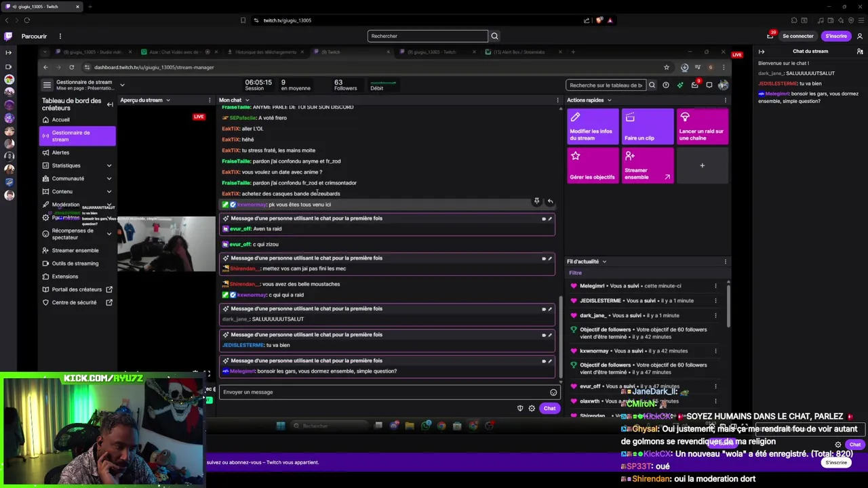Open the chat shield moderation icon
This screenshot has height=488, width=868.
(x=520, y=409)
